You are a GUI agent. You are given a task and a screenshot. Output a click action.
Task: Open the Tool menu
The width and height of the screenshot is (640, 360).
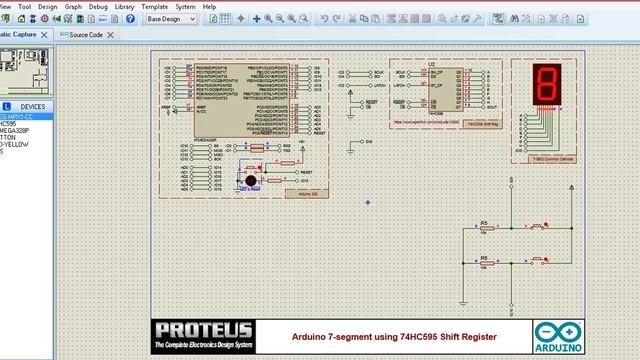click(24, 7)
